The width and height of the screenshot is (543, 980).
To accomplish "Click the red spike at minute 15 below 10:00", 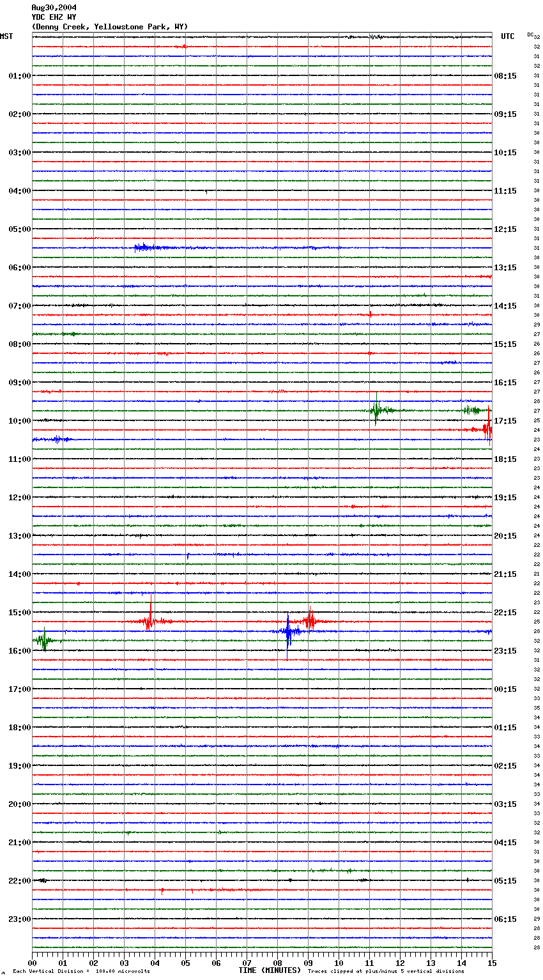I will coord(489,427).
